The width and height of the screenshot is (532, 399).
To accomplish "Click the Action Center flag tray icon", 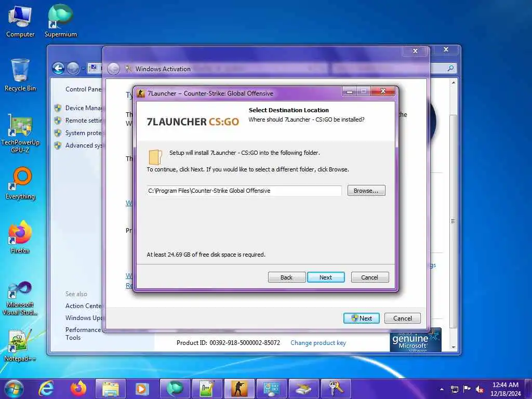I will click(x=467, y=389).
